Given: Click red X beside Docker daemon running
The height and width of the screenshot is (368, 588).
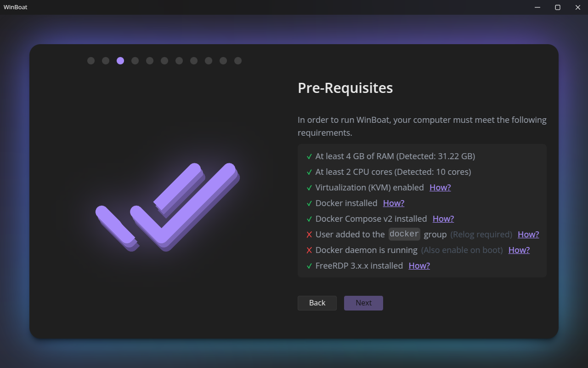Looking at the screenshot, I should (x=309, y=250).
